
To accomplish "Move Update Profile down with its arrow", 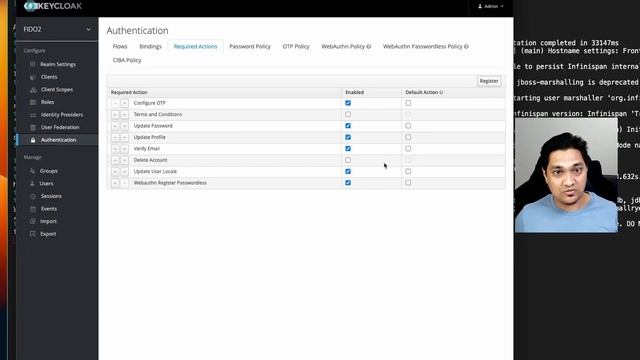I will (124, 138).
